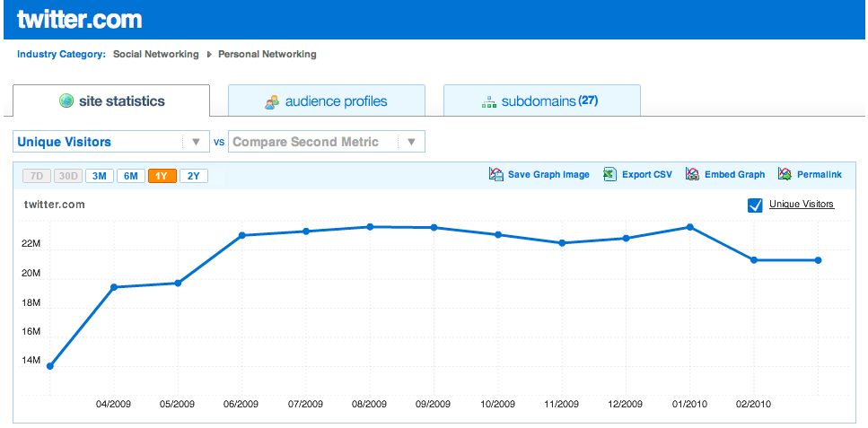Screen dimensions: 868x428
Task: Click the globe icon on site statistics tab
Action: [66, 101]
